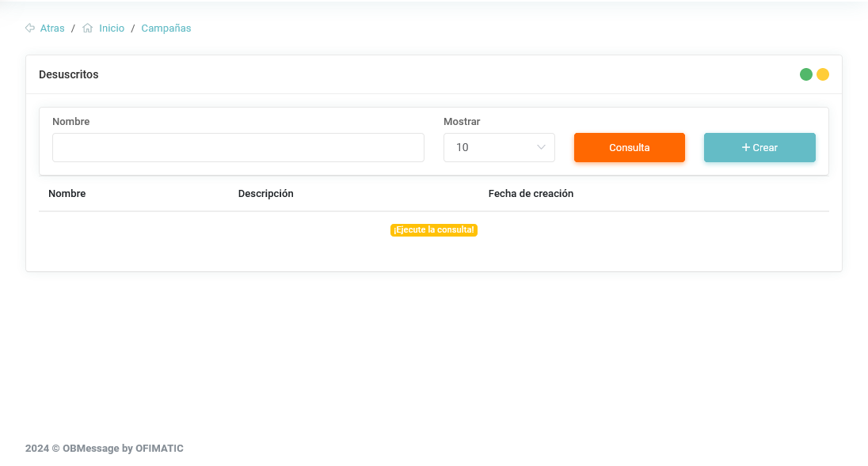868x466 pixels.
Task: Click the Crear button label
Action: (765, 148)
